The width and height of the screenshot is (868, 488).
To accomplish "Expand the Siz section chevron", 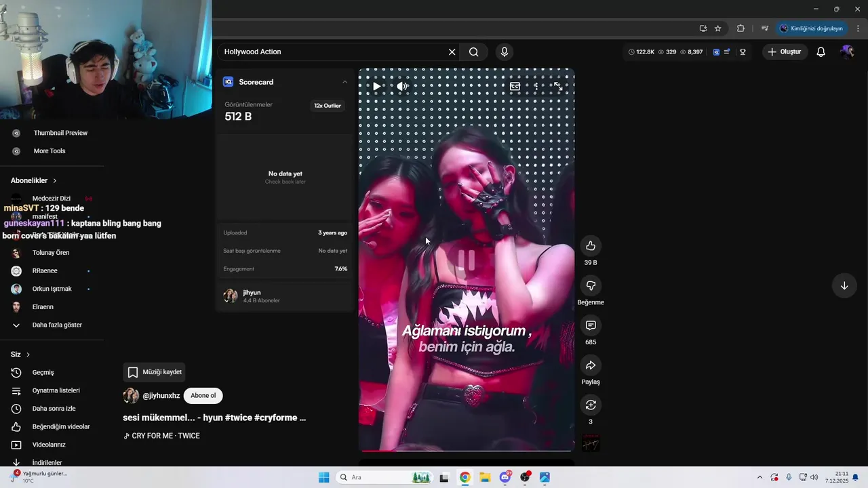I will [x=28, y=354].
